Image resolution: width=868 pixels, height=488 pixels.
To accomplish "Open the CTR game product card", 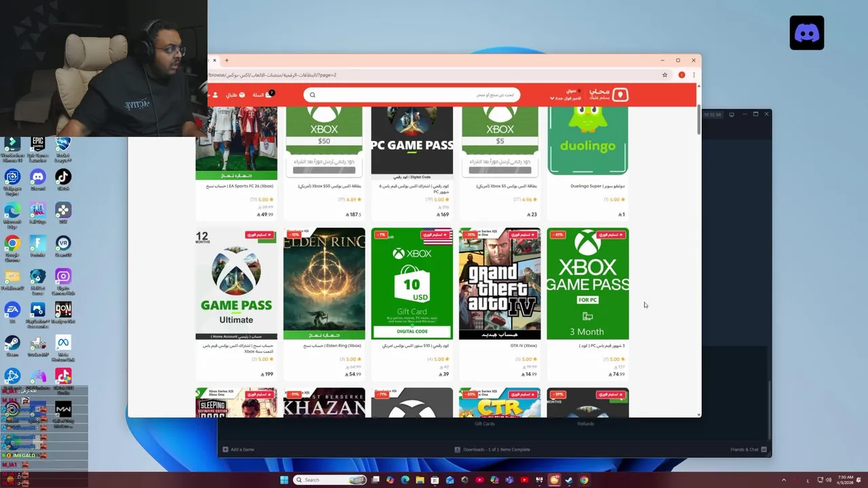I will [500, 403].
